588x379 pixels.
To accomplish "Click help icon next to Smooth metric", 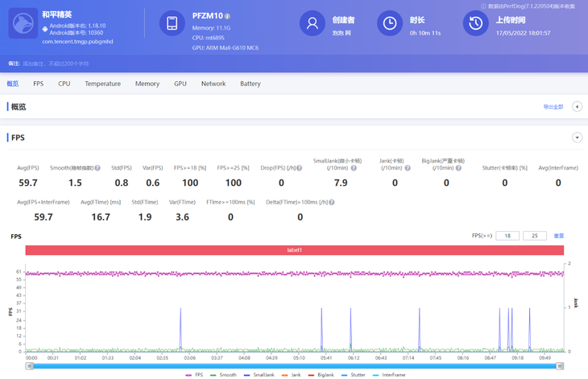I will point(97,168).
